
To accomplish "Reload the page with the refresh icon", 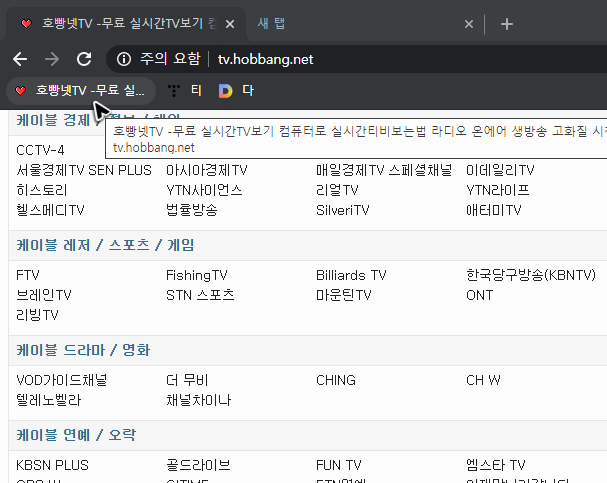I will click(84, 59).
